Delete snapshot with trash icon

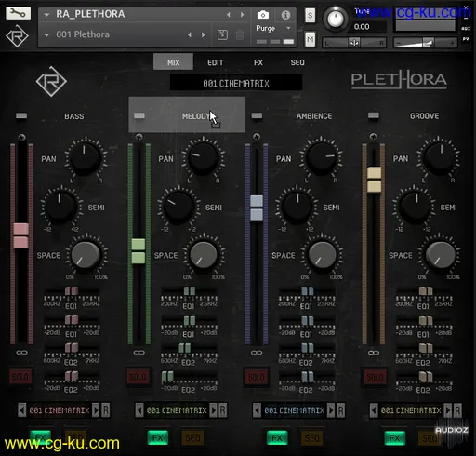pyautogui.click(x=240, y=34)
